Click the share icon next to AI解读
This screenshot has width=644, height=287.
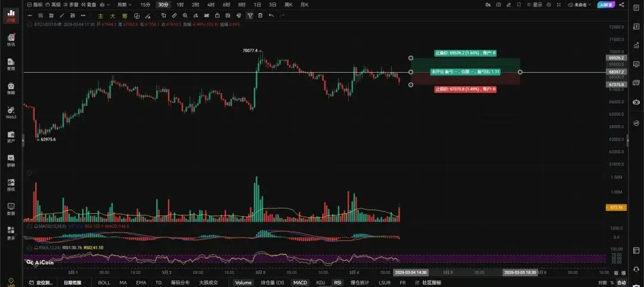[621, 5]
